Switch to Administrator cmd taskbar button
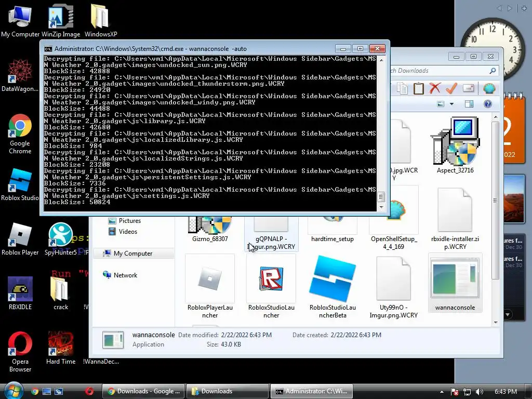Screen dimensions: 532x399 [312, 391]
